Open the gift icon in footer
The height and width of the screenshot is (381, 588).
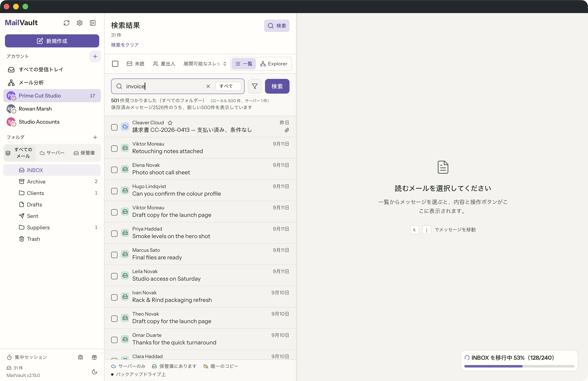click(x=94, y=357)
